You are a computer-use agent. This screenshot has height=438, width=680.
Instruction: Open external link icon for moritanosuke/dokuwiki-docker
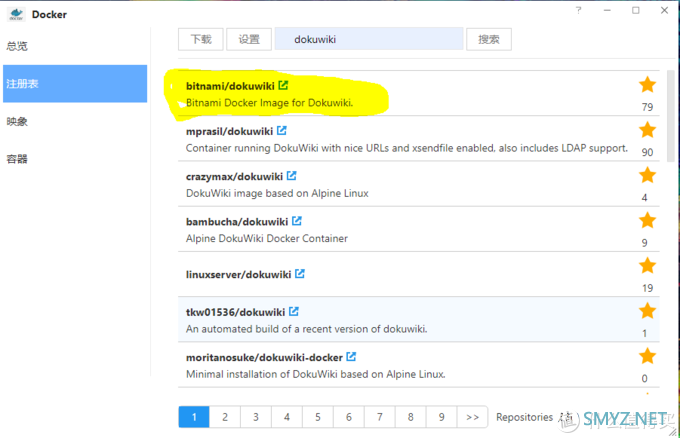351,356
